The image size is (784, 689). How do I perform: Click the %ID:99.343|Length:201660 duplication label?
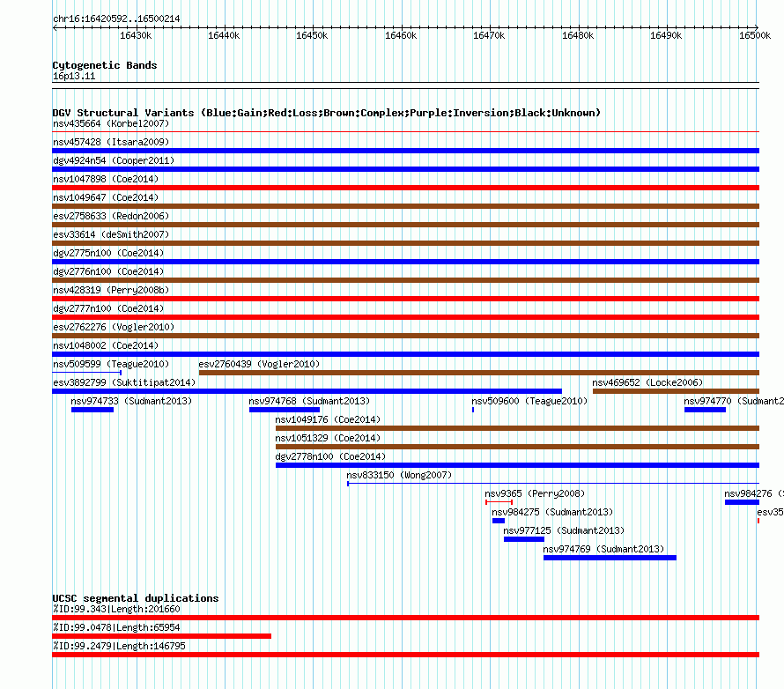coord(116,609)
